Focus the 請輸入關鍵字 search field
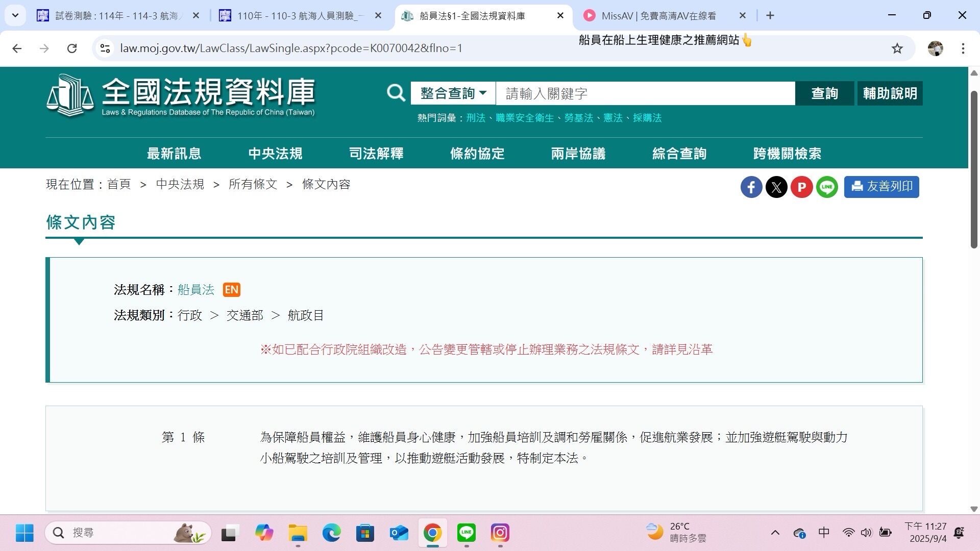980x551 pixels. click(x=645, y=93)
